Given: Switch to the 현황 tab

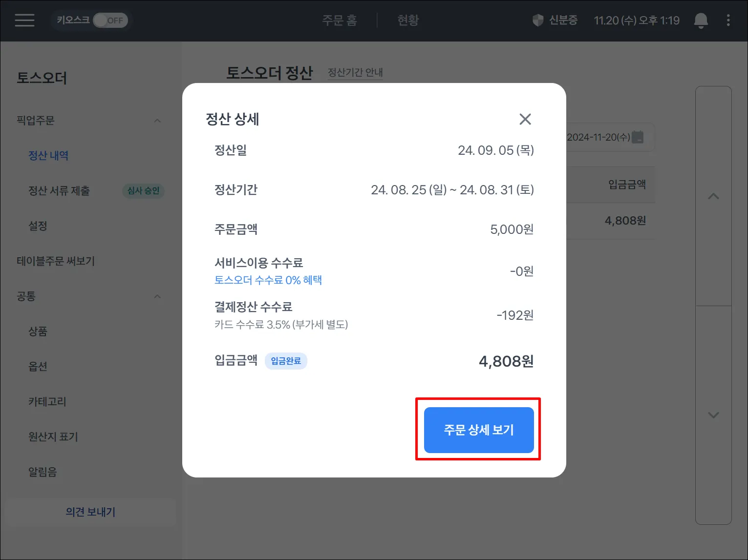Looking at the screenshot, I should point(408,21).
